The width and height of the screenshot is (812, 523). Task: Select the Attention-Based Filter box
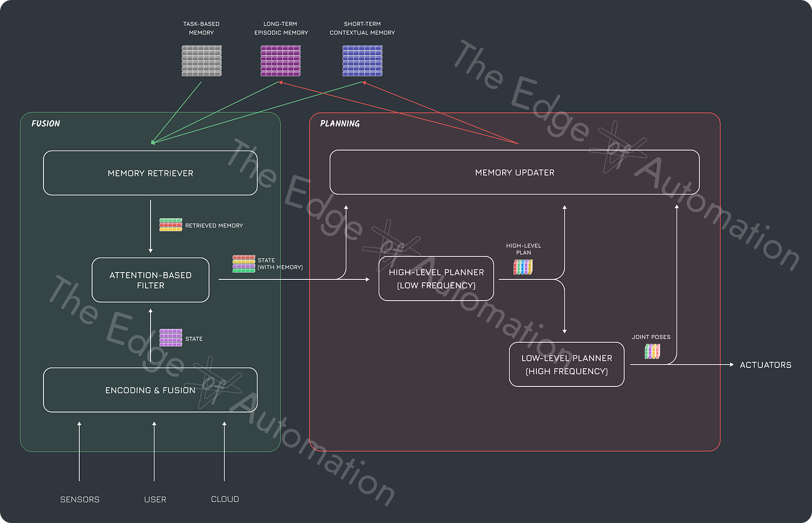tap(151, 280)
